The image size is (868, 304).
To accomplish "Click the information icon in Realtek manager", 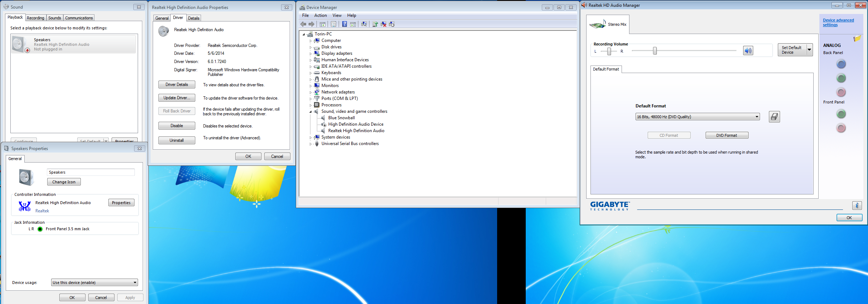I will (x=857, y=205).
